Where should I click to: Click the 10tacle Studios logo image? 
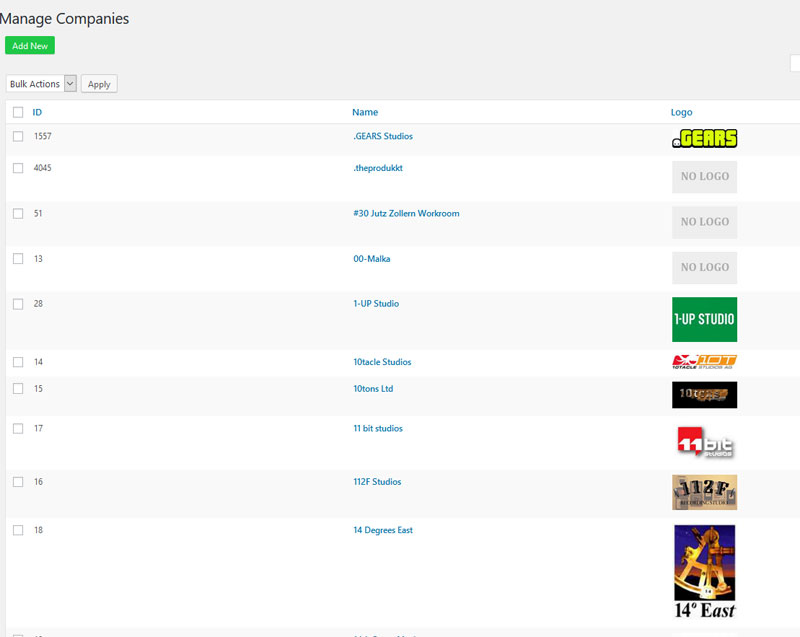point(705,362)
